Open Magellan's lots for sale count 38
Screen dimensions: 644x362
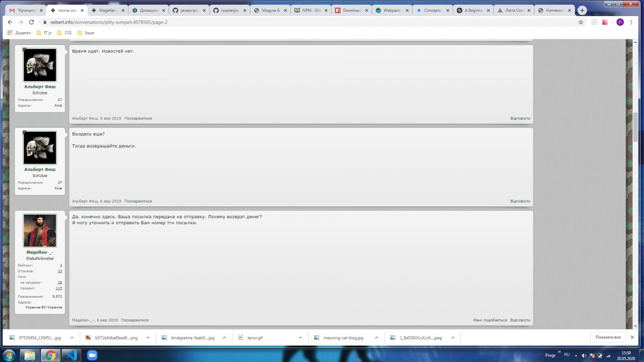click(x=60, y=282)
